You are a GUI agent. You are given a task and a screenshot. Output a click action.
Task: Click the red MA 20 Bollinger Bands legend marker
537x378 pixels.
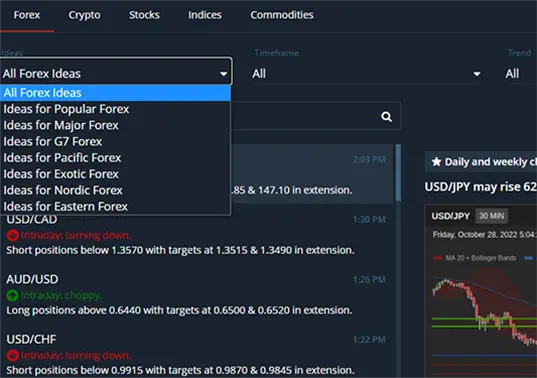click(437, 258)
